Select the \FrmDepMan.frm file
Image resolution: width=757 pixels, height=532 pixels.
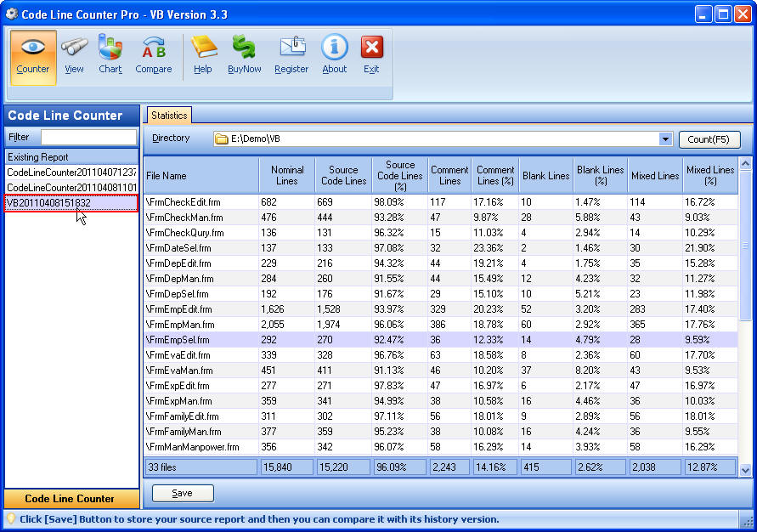pos(441,279)
